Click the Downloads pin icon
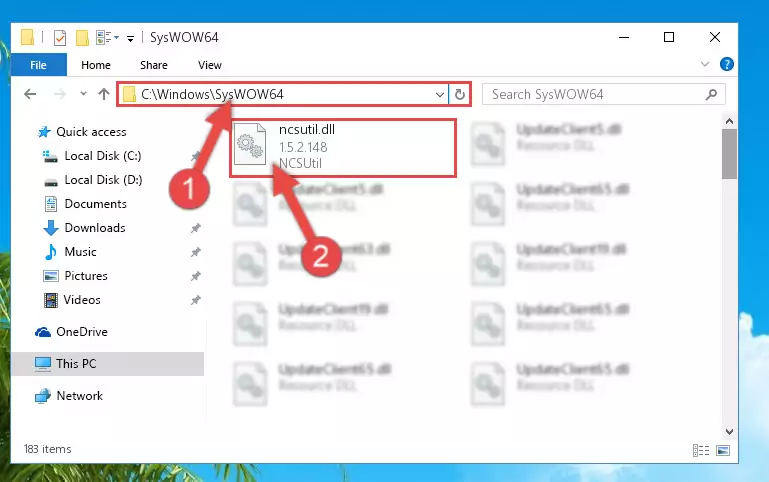This screenshot has height=482, width=769. [196, 228]
